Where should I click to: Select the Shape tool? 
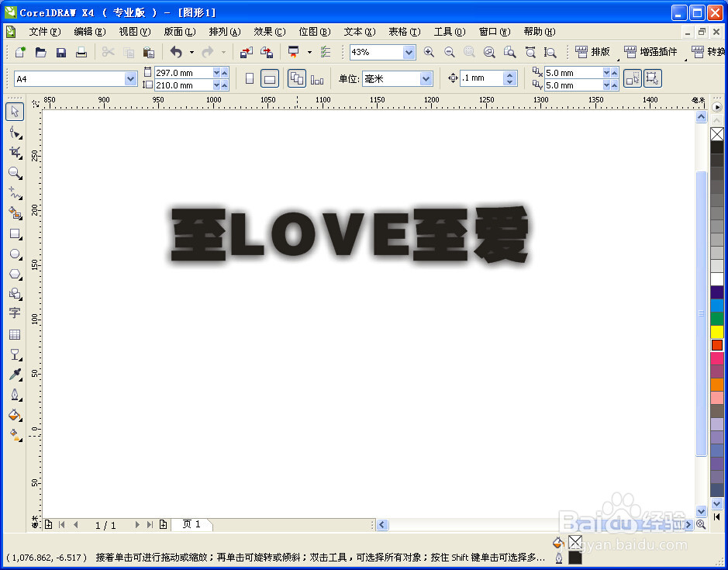tap(16, 133)
